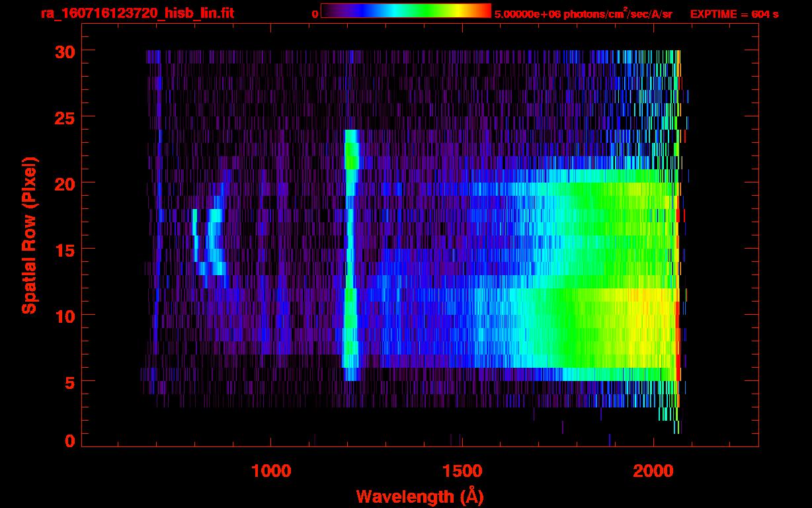Viewport: 812px width, 508px height.
Task: Click the red end of the color bar
Action: point(484,11)
